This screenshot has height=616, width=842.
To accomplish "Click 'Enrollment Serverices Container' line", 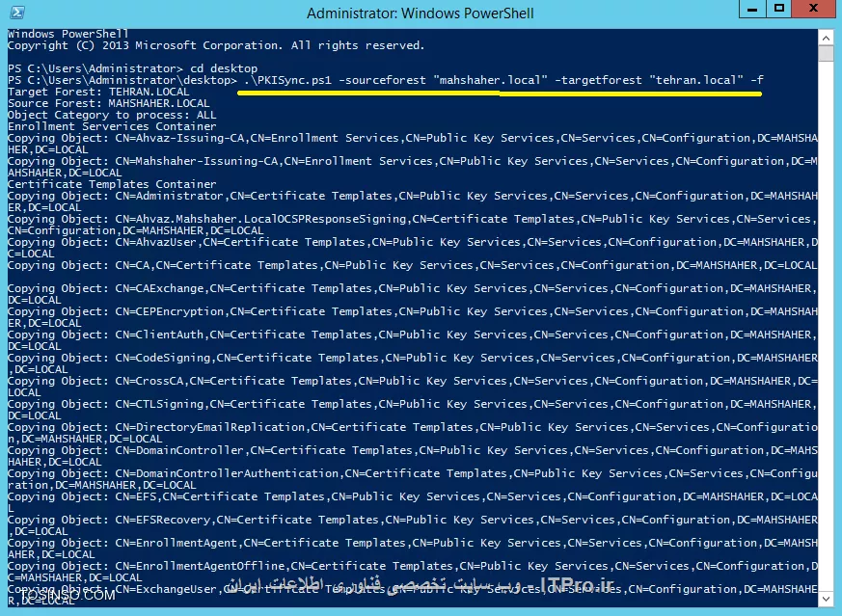I will pyautogui.click(x=112, y=126).
